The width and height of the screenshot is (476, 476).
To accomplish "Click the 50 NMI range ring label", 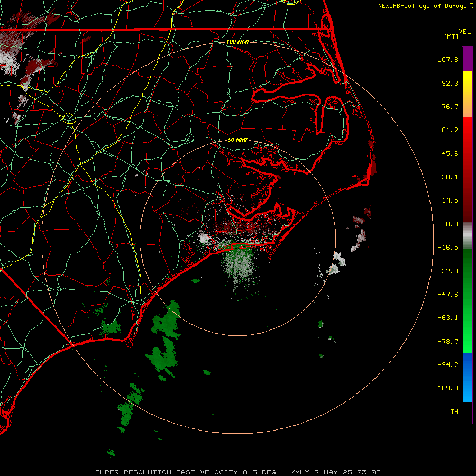I will [237, 140].
